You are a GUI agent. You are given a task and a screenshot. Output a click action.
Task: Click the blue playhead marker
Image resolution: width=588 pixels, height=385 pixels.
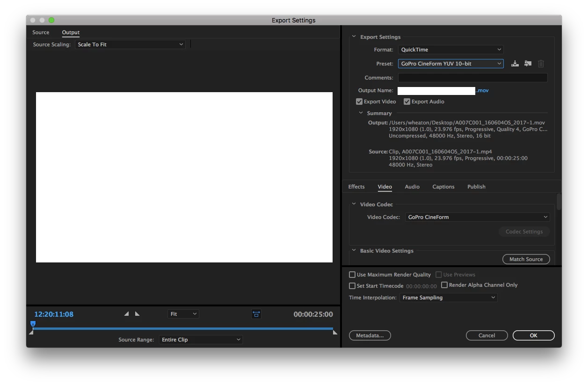coord(33,324)
